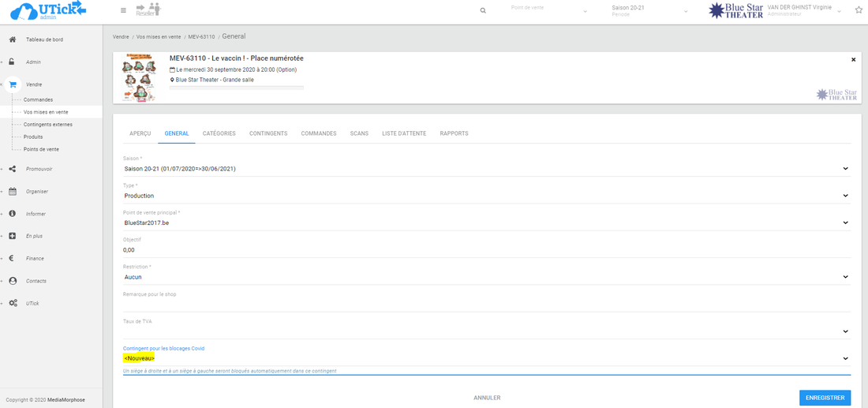
Task: Open Contingents externes in sidebar
Action: [47, 124]
